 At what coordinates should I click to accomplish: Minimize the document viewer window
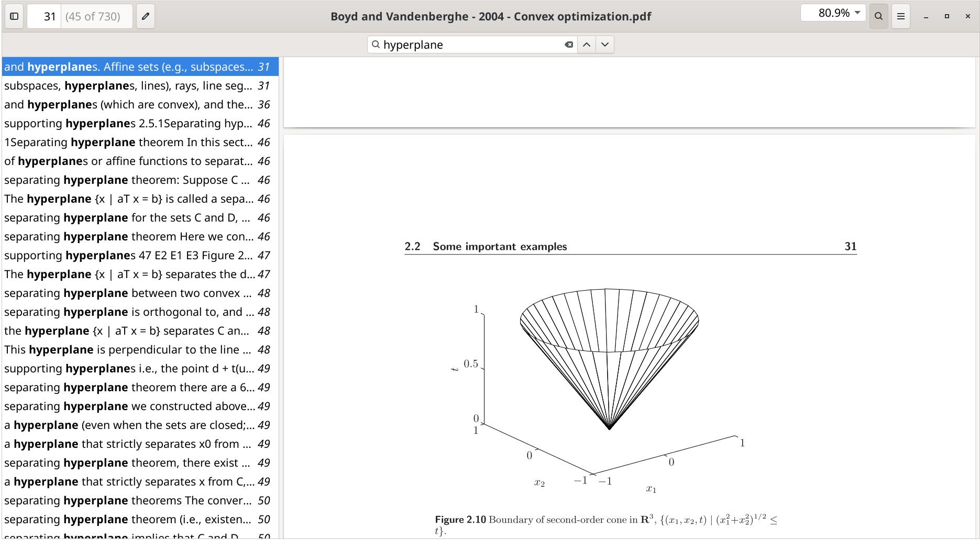926,16
